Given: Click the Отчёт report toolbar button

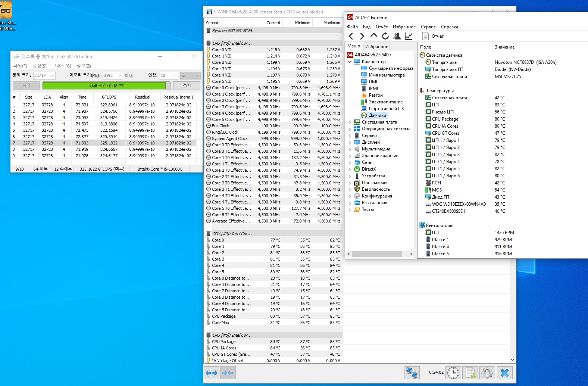Looking at the screenshot, I should coord(433,36).
